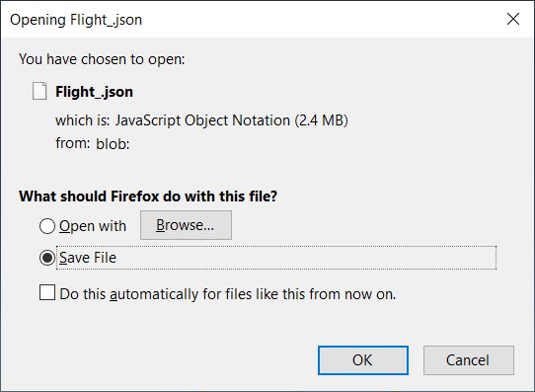The image size is (535, 392).
Task: Enable the do this automatically checkbox
Action: click(x=47, y=292)
